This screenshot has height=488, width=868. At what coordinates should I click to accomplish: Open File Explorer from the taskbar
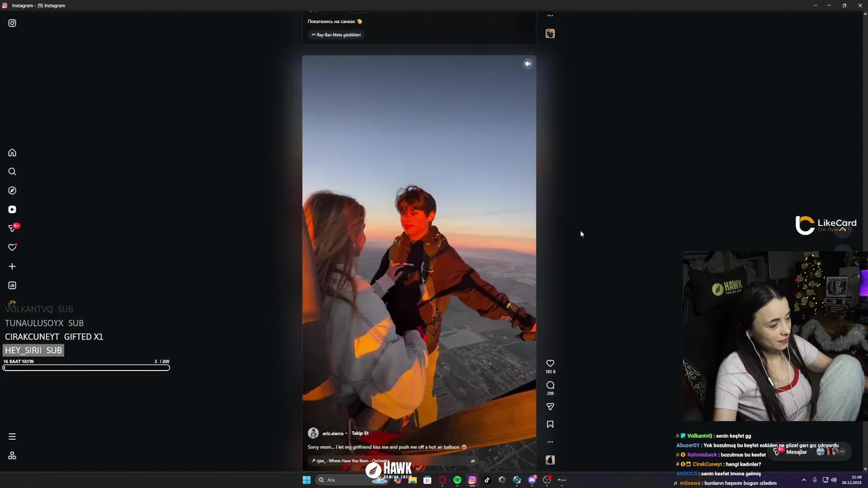(x=412, y=480)
